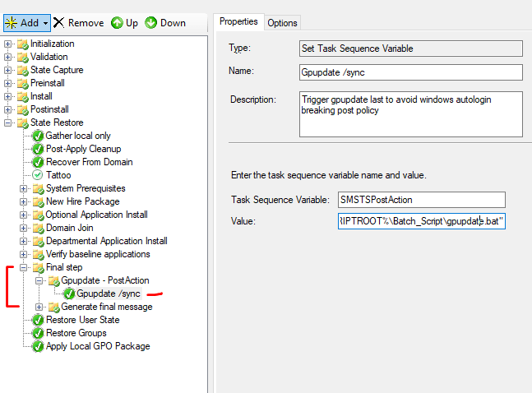Expand the Generate final message group
The height and width of the screenshot is (393, 532).
(39, 307)
